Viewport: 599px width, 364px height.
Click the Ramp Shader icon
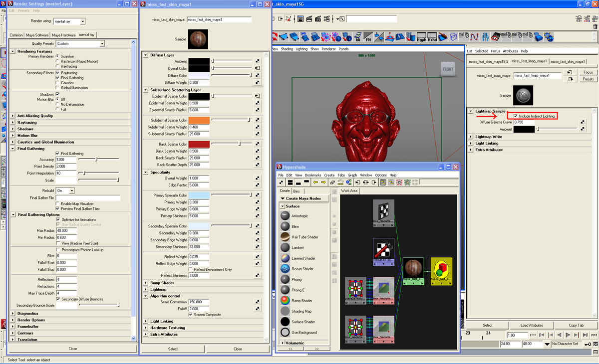[285, 301]
